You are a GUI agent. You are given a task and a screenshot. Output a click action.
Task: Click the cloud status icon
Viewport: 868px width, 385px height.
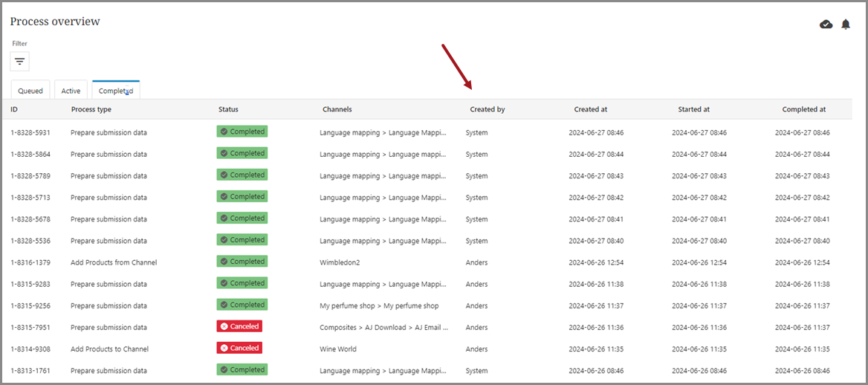[826, 25]
